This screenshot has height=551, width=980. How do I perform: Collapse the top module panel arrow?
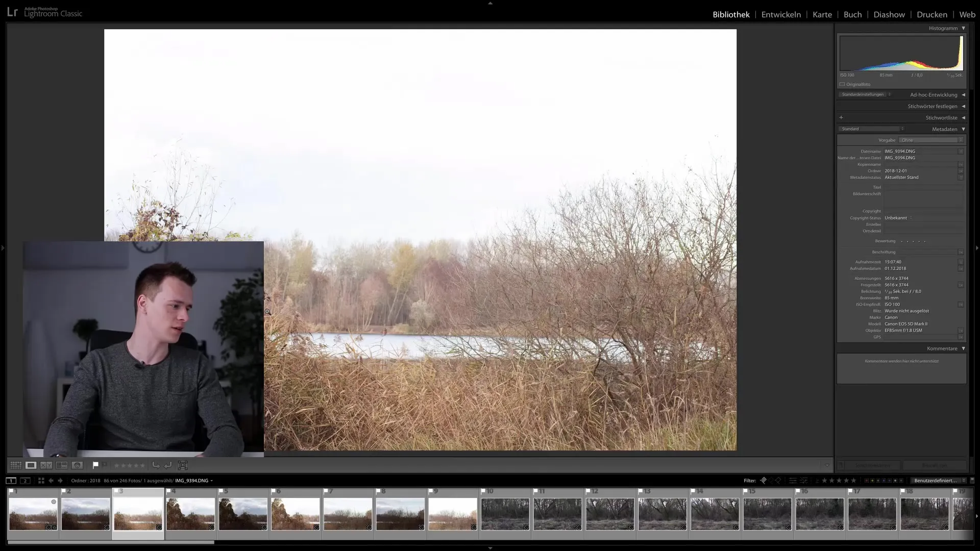pos(490,3)
